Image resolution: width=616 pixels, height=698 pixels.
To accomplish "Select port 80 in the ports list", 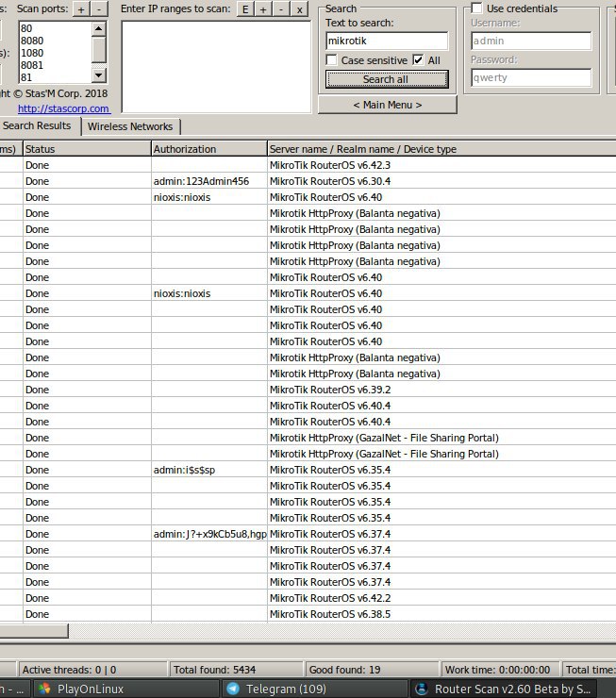I will tap(56, 28).
